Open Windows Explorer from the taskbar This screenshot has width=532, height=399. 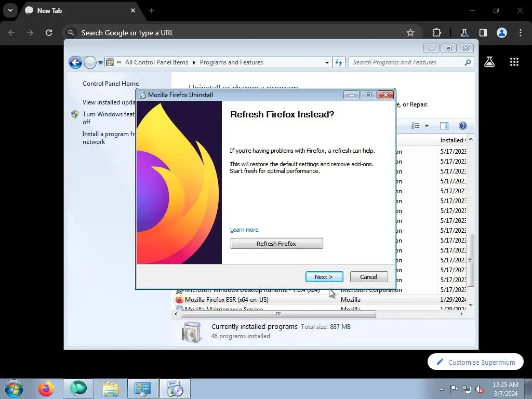click(111, 389)
